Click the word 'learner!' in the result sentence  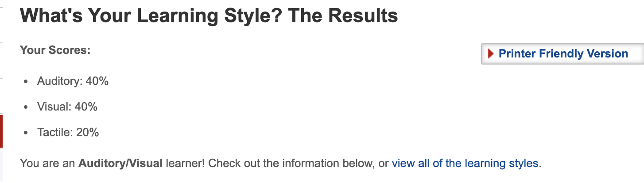[x=185, y=164]
